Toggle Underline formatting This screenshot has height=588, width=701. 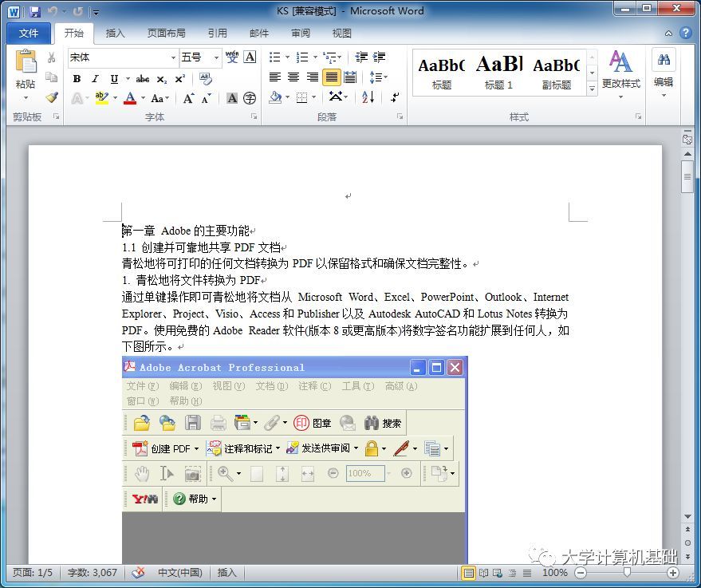click(x=114, y=79)
